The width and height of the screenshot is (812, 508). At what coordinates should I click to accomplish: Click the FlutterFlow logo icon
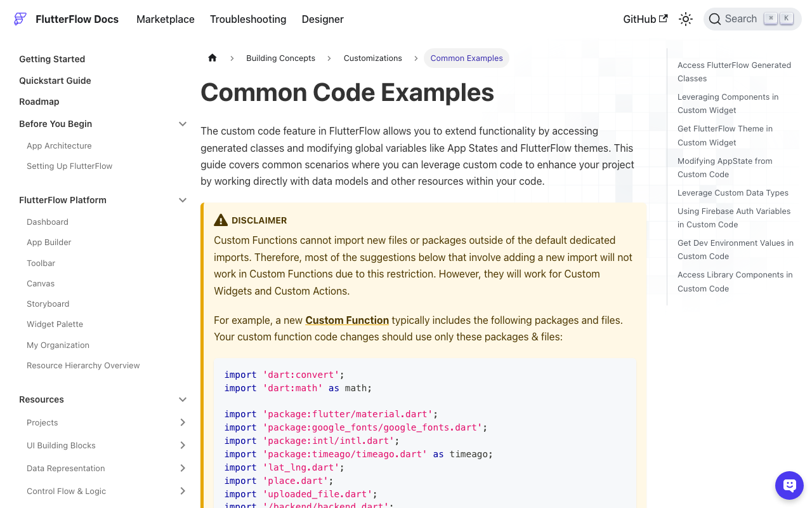click(x=20, y=19)
